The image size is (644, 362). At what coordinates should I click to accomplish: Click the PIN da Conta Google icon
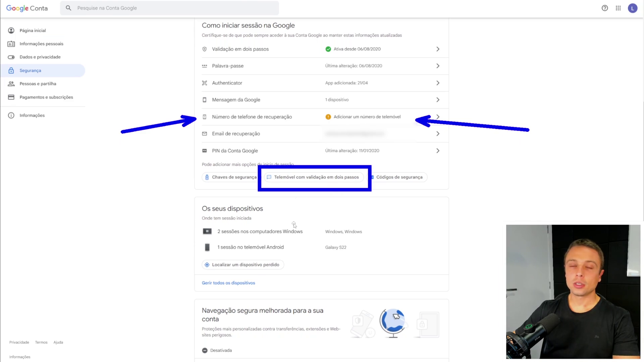click(204, 151)
